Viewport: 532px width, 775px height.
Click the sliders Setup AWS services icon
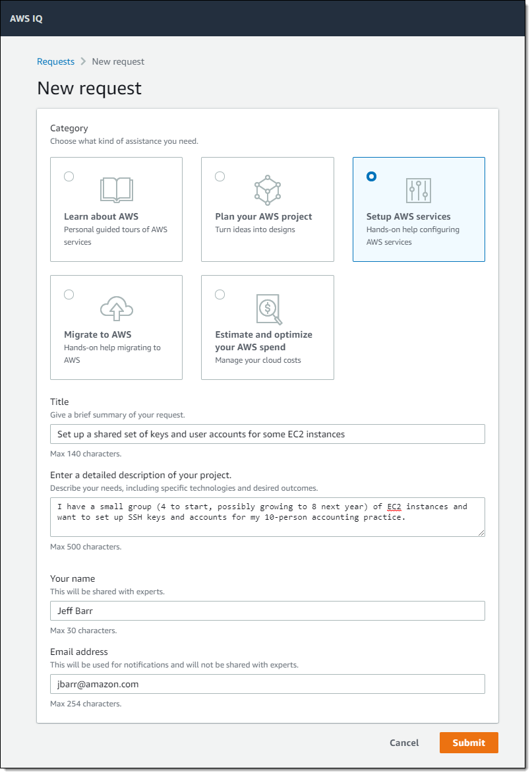419,190
